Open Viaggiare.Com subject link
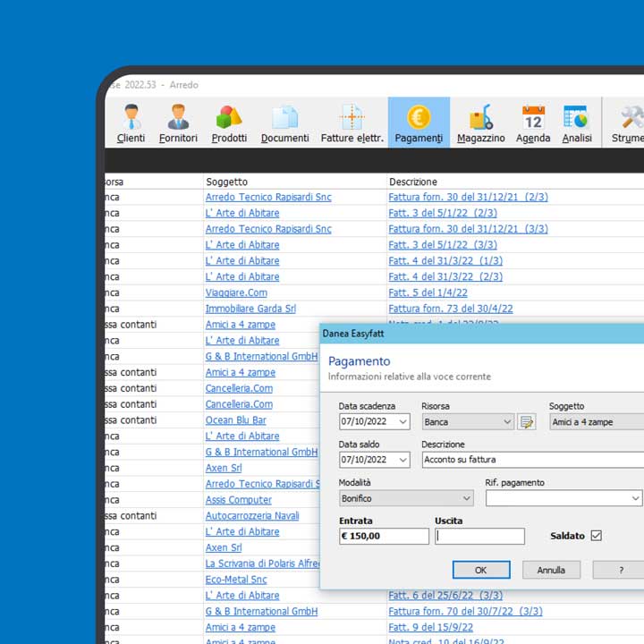Screen dimensions: 644x644 click(236, 292)
